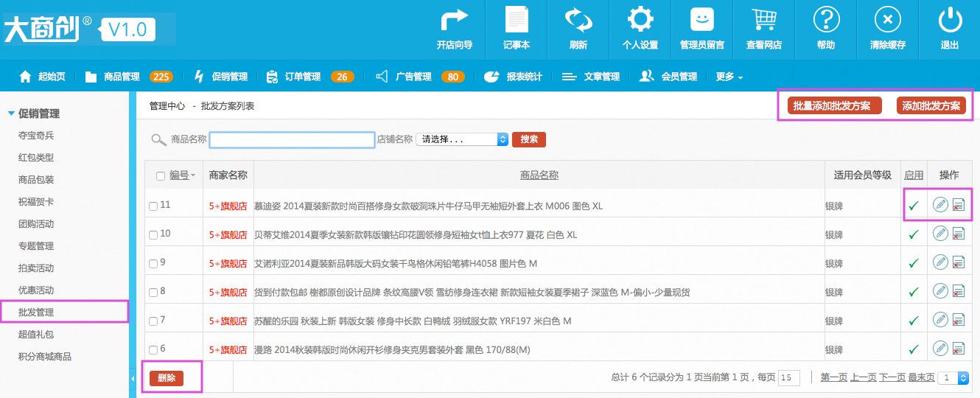Open 夺宝奇兵 in the sidebar
This screenshot has width=980, height=398.
tap(36, 135)
